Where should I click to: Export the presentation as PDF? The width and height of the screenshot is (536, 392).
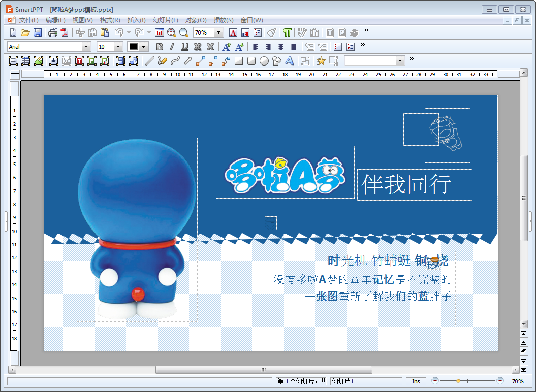64,33
